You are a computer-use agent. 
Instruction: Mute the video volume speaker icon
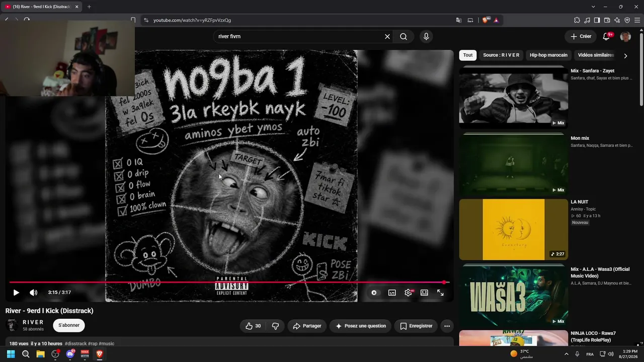tap(33, 293)
